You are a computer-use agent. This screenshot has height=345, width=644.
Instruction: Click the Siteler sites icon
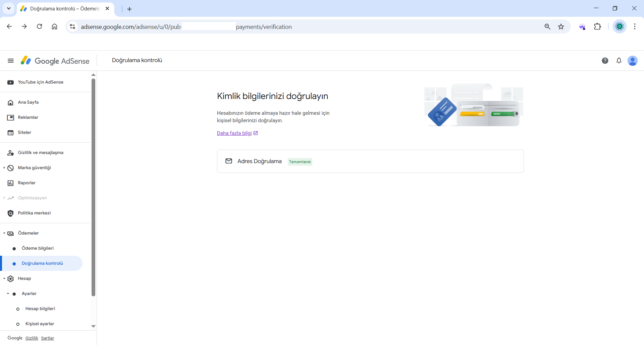tap(10, 133)
